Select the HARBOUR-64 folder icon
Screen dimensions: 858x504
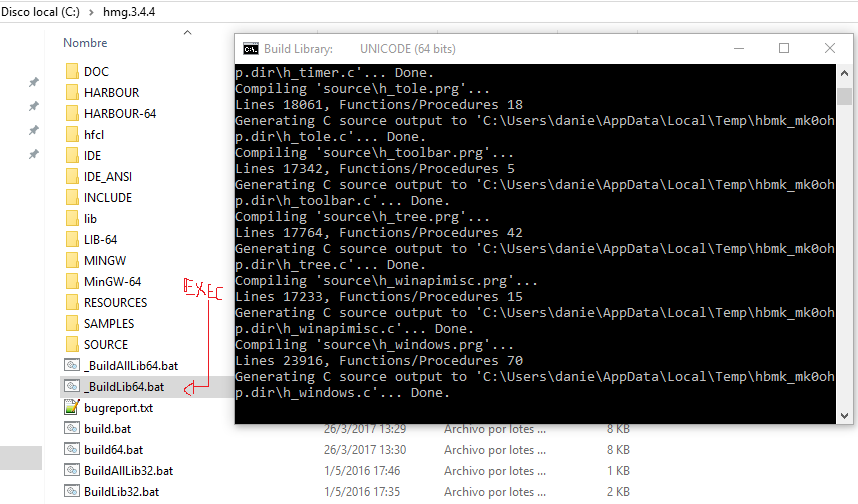pyautogui.click(x=72, y=113)
